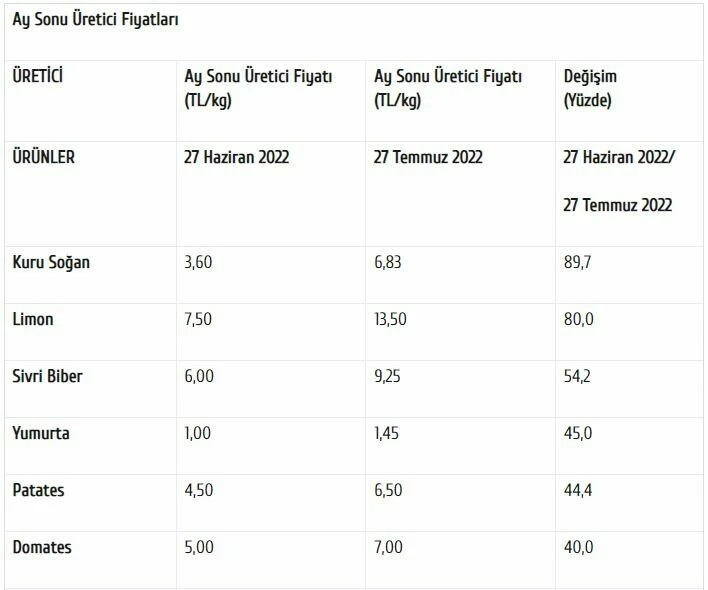Click the Patates row label

tap(39, 491)
